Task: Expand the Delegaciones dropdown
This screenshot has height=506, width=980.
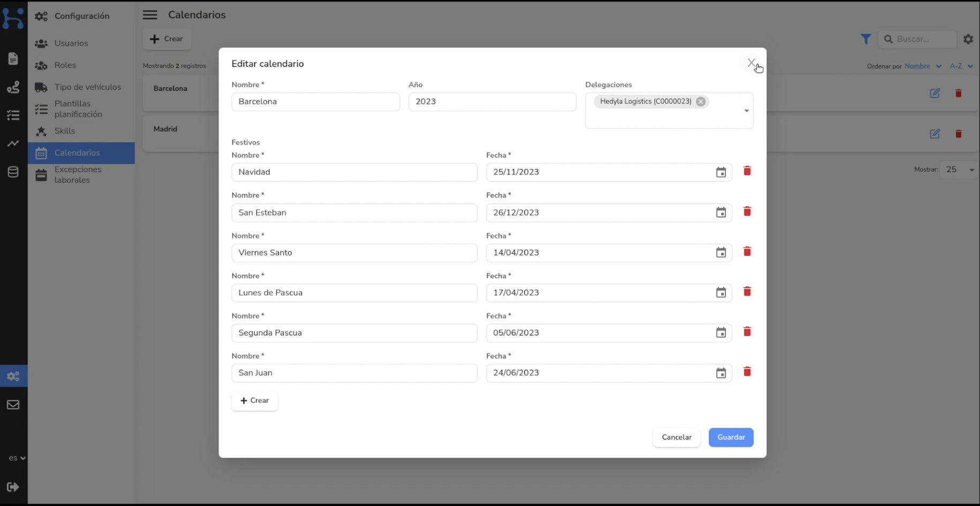Action: click(x=746, y=111)
